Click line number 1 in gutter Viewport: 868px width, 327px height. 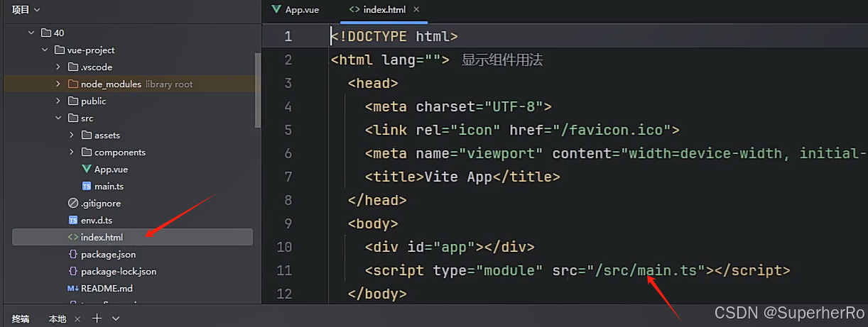pyautogui.click(x=288, y=36)
